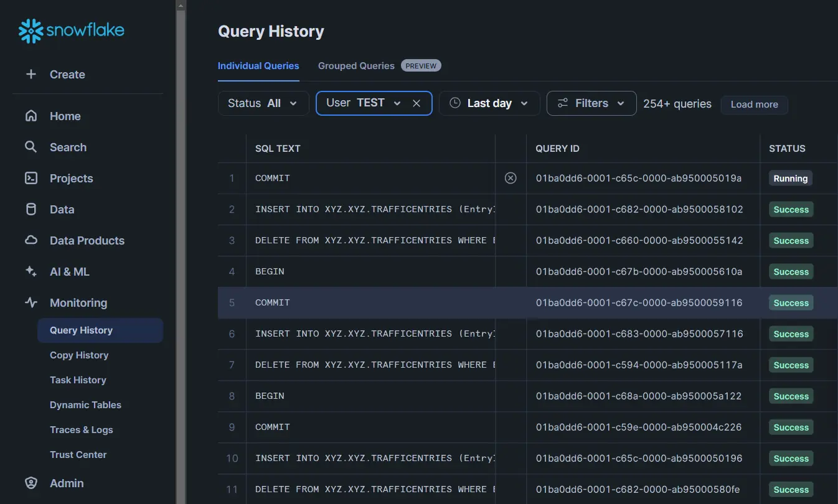838x504 pixels.
Task: Click the Data database icon
Action: tap(31, 209)
